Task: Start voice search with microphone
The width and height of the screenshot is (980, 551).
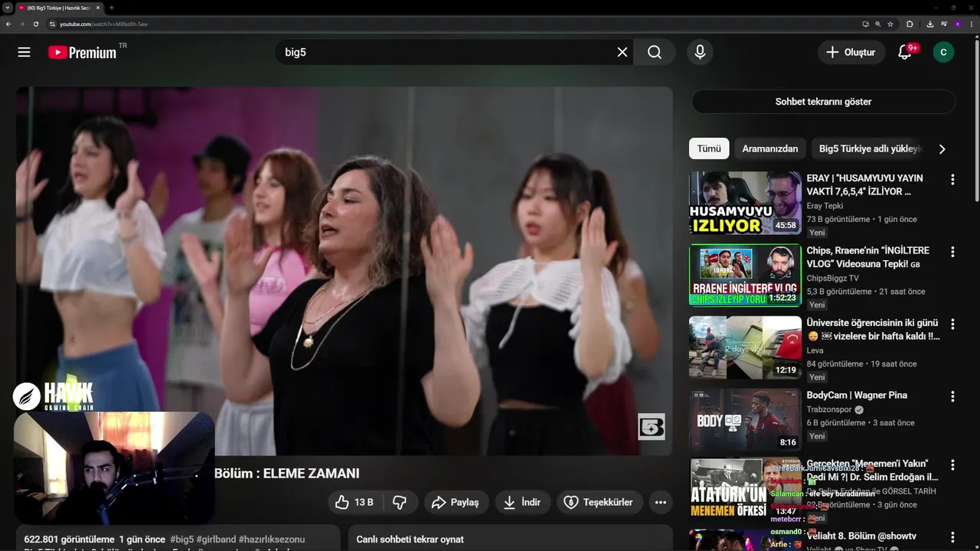Action: (x=700, y=52)
